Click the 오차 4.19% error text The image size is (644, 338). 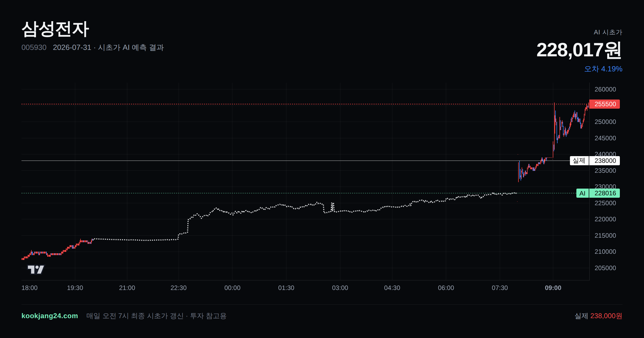click(x=603, y=69)
